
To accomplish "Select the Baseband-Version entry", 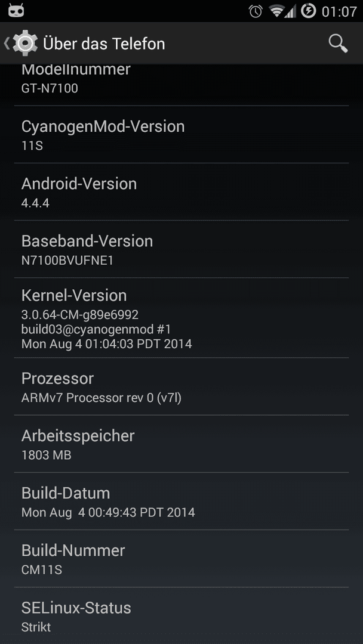I will pyautogui.click(x=181, y=249).
